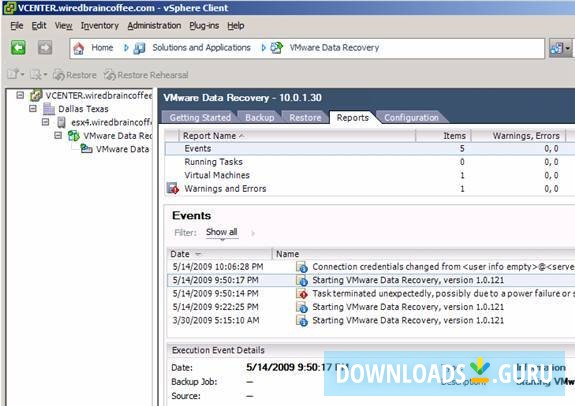Select the 5/14/2009 10:06:28 PM event
575x406 pixels.
(x=371, y=267)
